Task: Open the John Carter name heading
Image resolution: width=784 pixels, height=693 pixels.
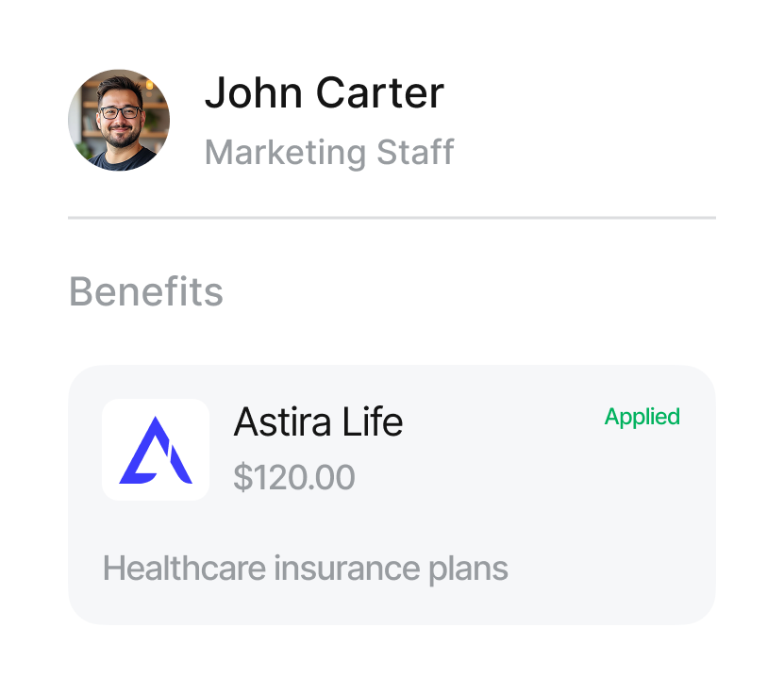Action: click(x=324, y=93)
